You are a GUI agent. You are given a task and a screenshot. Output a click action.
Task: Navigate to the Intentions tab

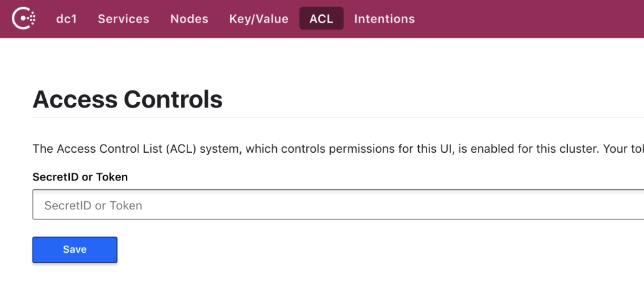pos(384,19)
